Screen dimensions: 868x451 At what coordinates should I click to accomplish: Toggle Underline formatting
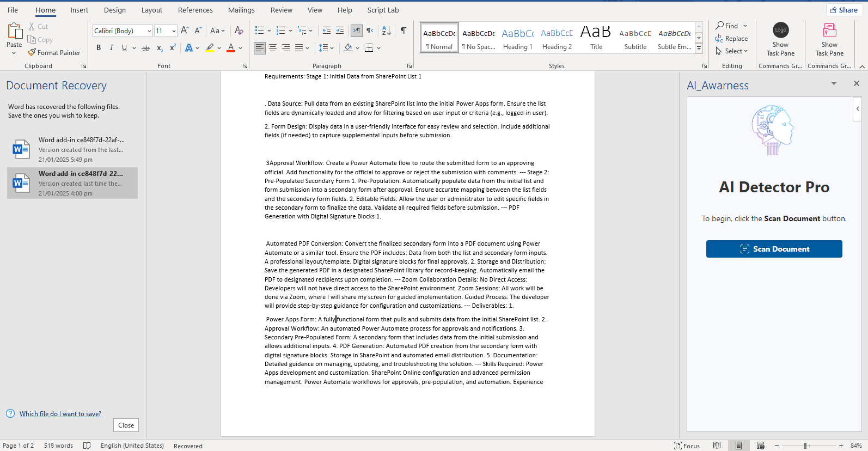click(124, 48)
